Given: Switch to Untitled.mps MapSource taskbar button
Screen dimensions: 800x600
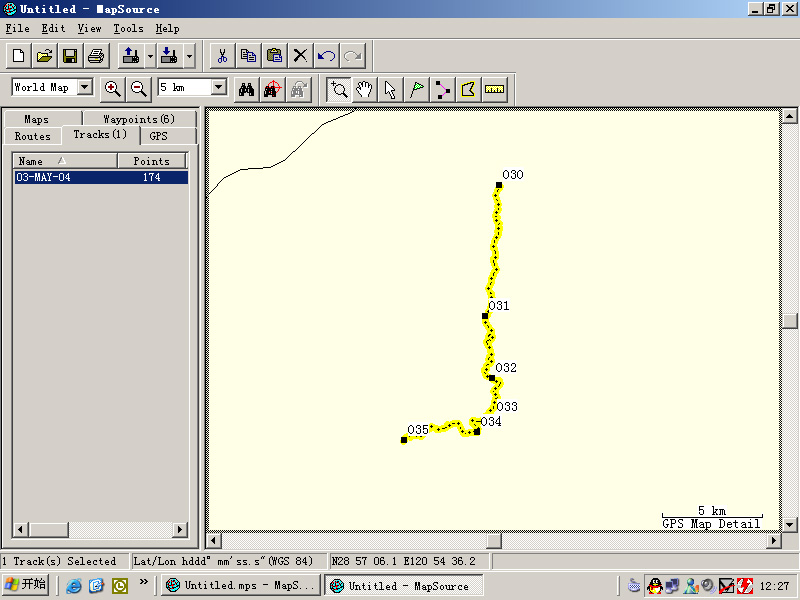Looking at the screenshot, I should point(241,585).
